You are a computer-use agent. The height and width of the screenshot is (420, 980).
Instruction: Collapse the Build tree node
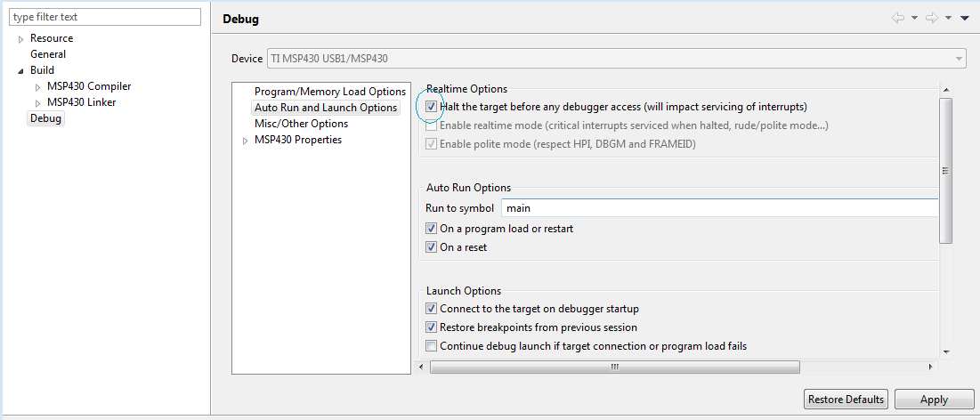pyautogui.click(x=20, y=70)
